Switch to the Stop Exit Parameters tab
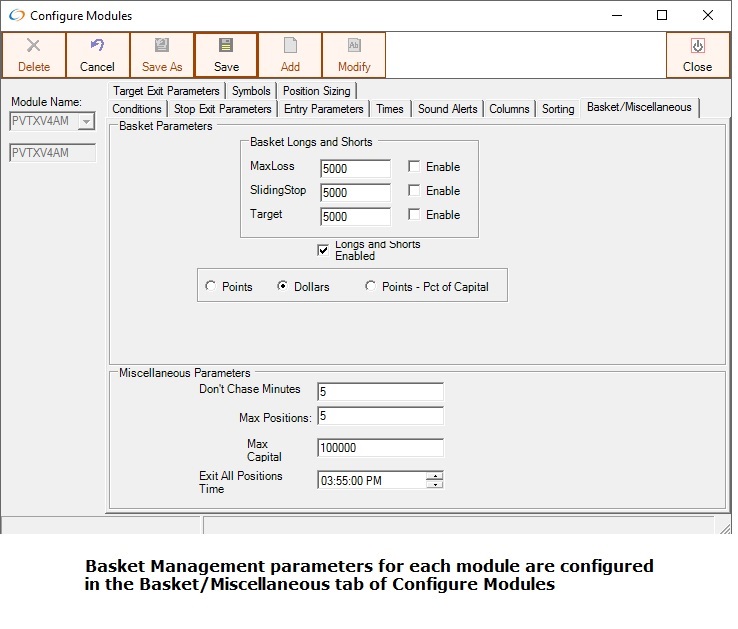738x629 pixels. 222,109
